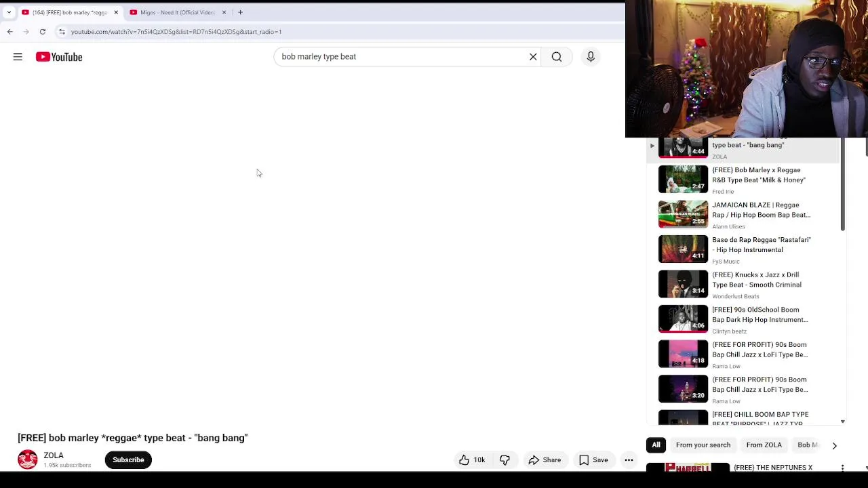Reload the page with refresh icon

[43, 31]
